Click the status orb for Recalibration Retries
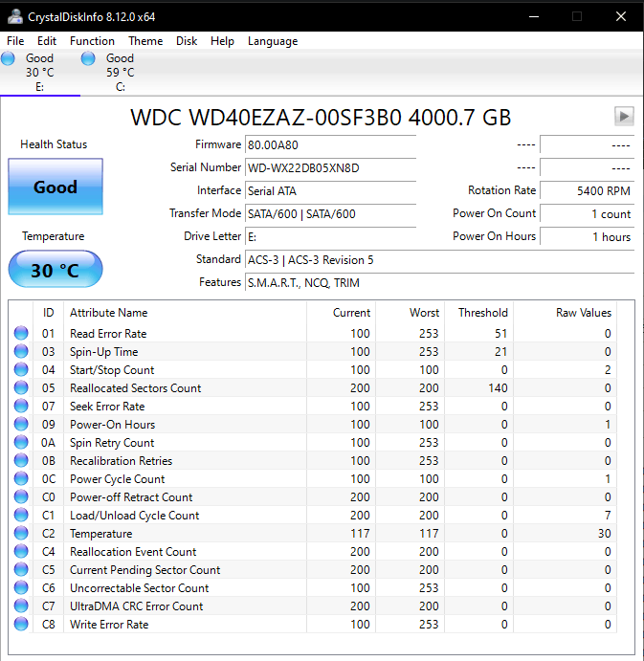The height and width of the screenshot is (661, 644). tap(21, 460)
